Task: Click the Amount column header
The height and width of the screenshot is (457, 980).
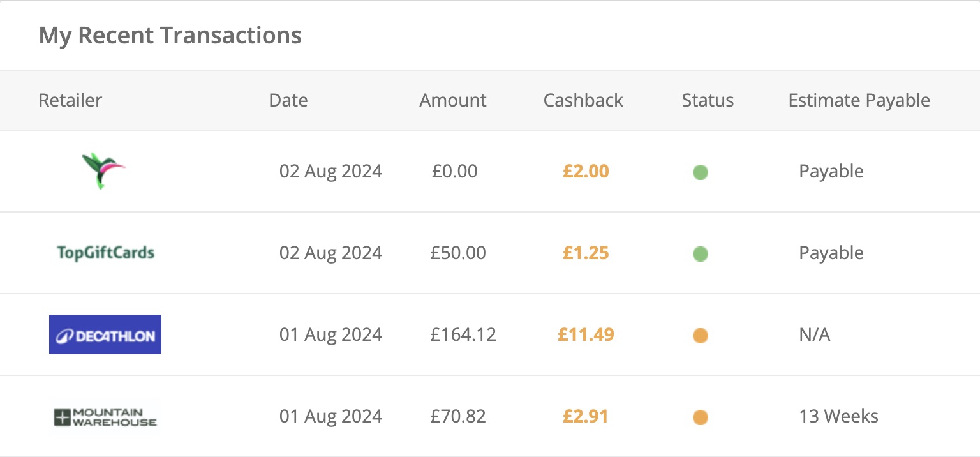Action: coord(452,100)
